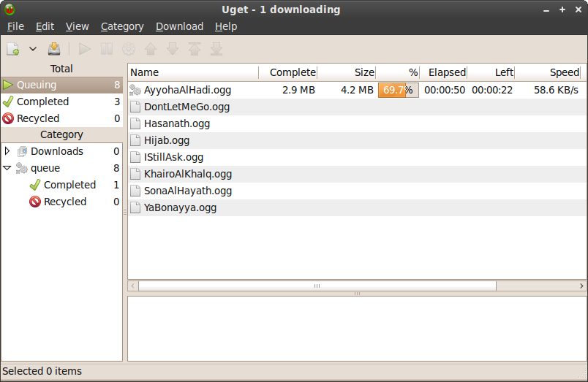Click the queue category gears icon

(22, 168)
